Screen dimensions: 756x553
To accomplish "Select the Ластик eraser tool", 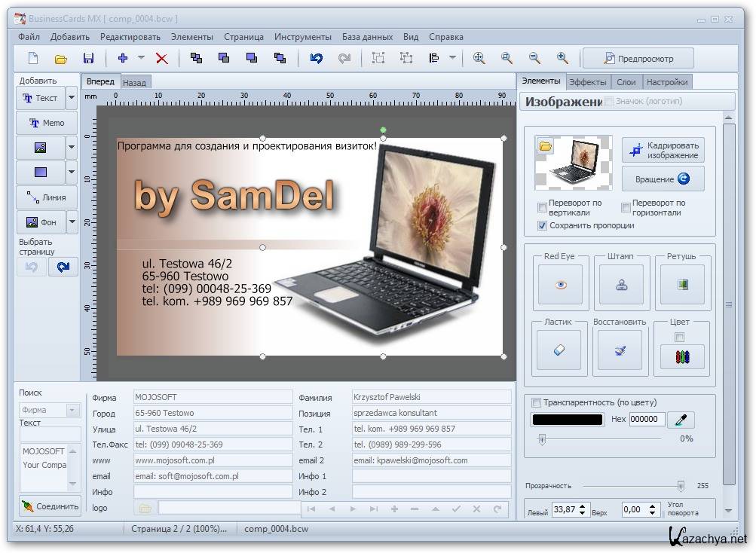I will click(x=559, y=350).
